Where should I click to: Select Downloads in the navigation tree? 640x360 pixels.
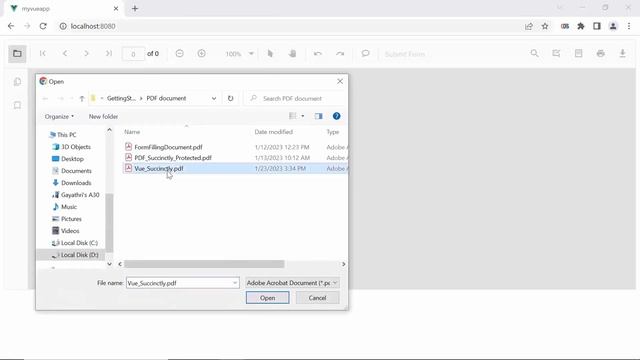point(72,183)
